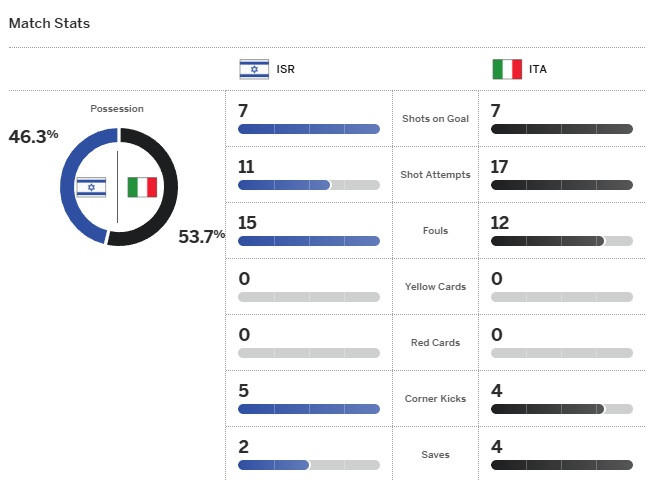The image size is (654, 480).
Task: Click the Israel flag in the header
Action: pyautogui.click(x=254, y=69)
